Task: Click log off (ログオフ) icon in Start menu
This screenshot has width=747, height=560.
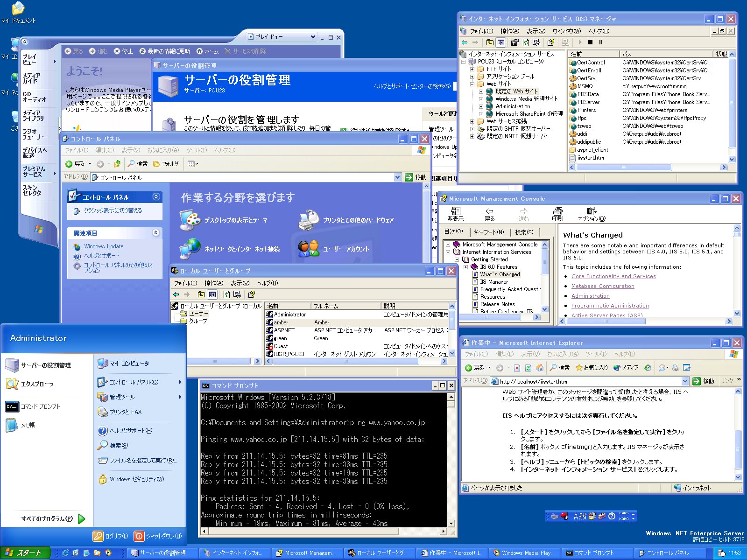Action: [x=98, y=536]
